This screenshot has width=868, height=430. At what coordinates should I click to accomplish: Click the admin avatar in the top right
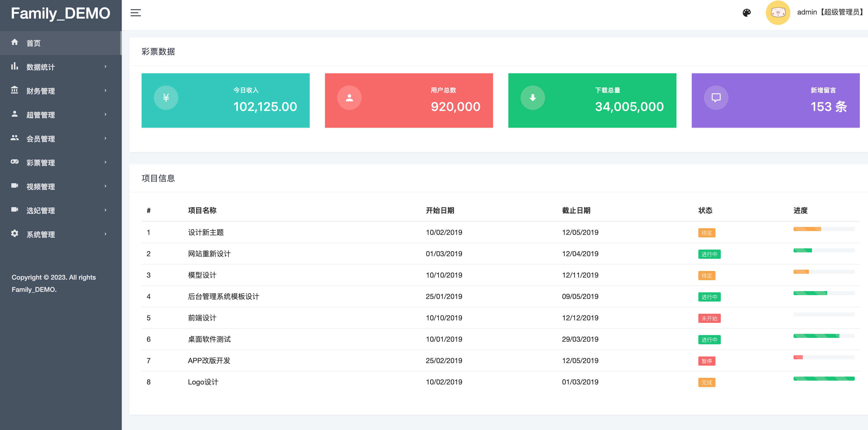(778, 12)
